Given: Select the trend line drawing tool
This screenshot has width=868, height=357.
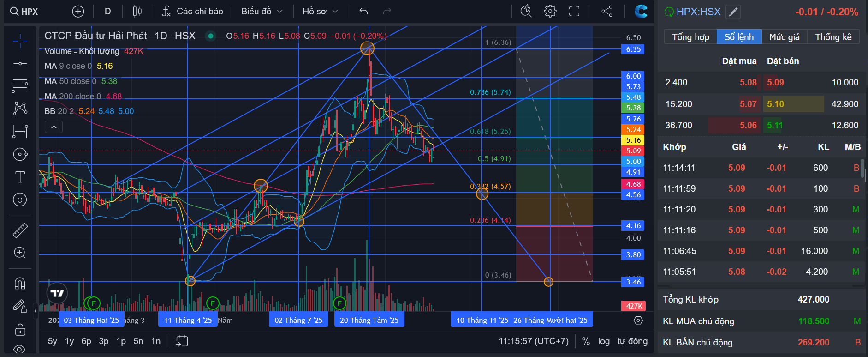Looking at the screenshot, I should (20, 63).
